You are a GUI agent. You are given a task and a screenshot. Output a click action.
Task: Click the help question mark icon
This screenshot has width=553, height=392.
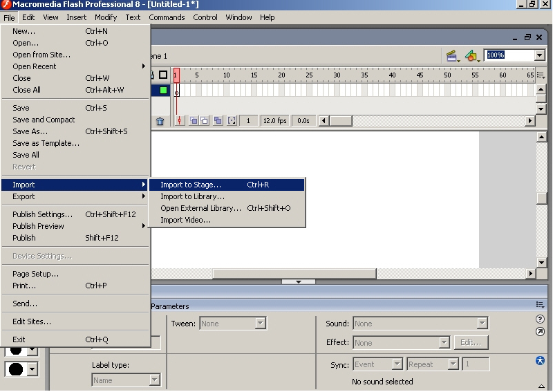[x=540, y=319]
